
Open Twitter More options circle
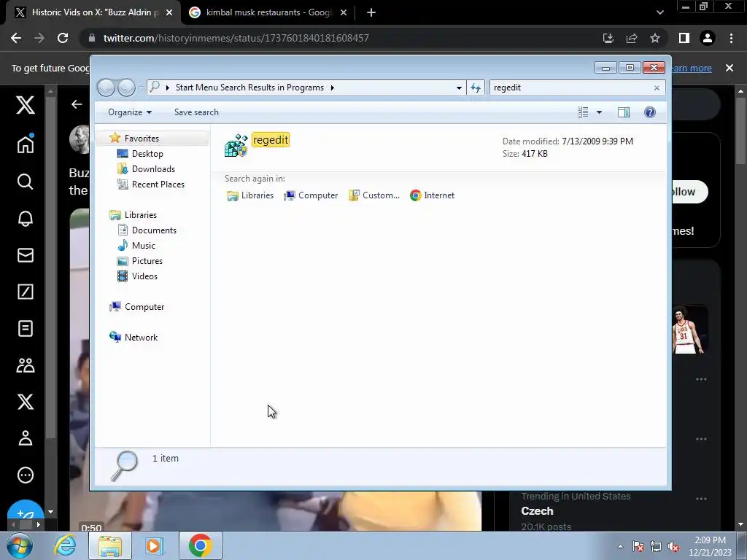tap(26, 475)
